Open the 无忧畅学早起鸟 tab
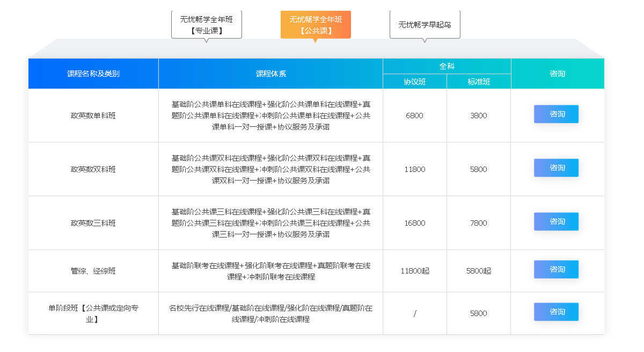This screenshot has height=352, width=644. coord(425,24)
